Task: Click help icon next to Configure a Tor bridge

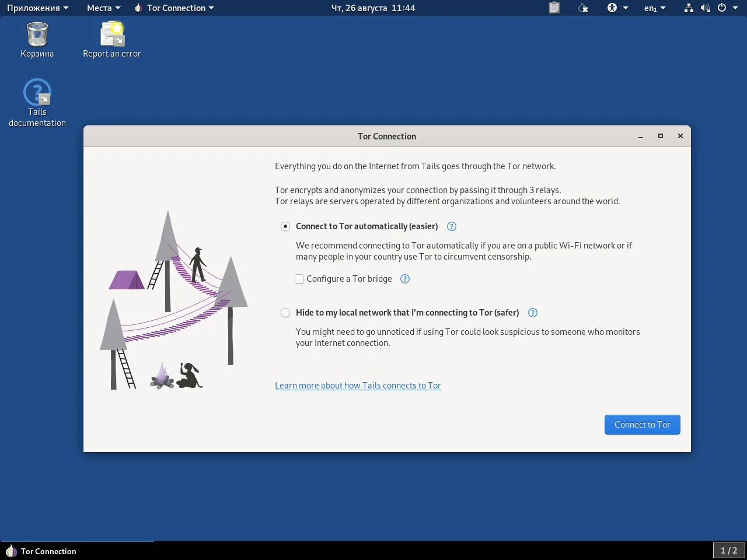Action: pos(405,279)
